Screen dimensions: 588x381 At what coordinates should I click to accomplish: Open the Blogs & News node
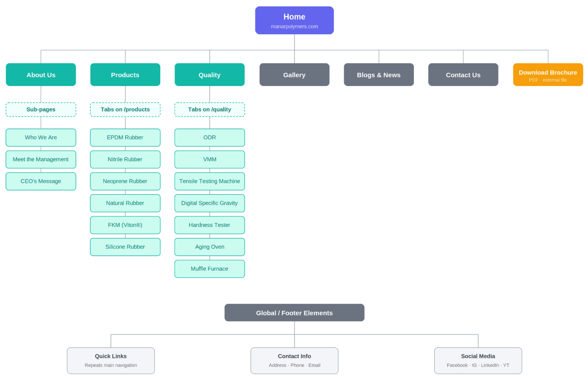point(379,75)
